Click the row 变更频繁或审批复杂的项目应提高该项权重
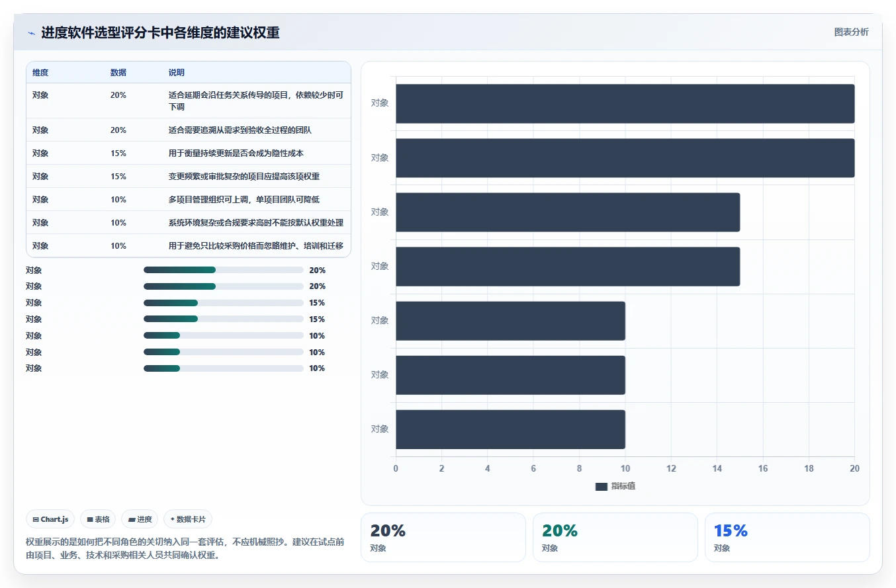The image size is (896, 588). click(189, 176)
